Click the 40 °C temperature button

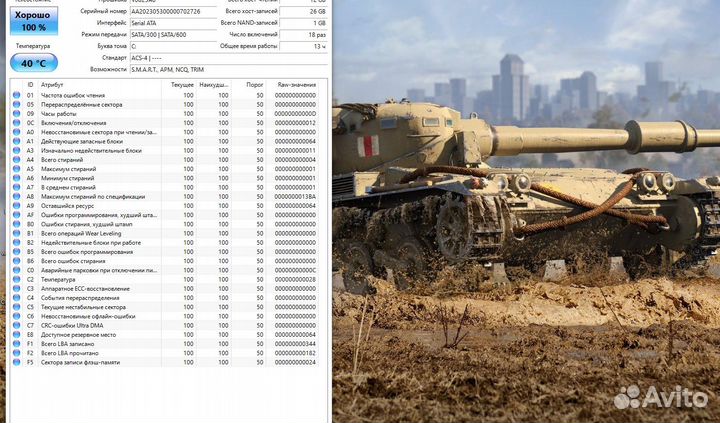(34, 62)
